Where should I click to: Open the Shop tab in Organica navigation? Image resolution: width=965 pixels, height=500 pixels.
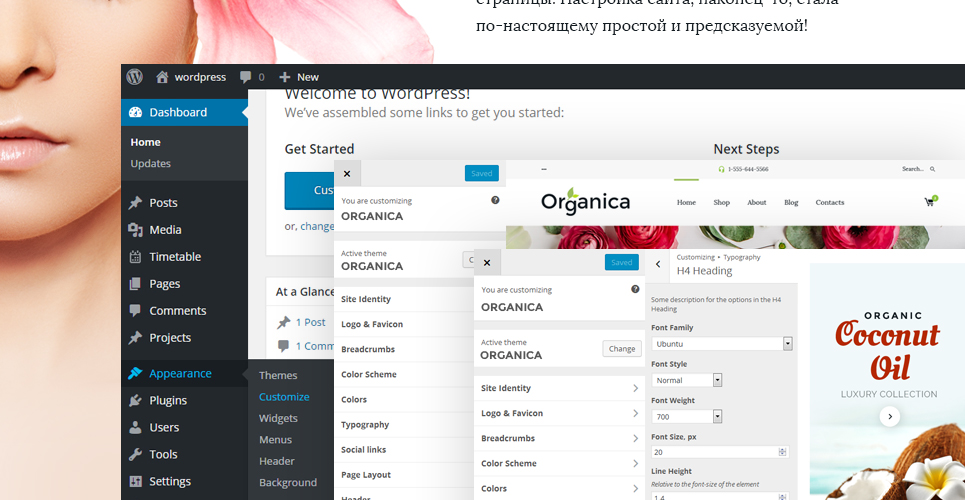point(721,202)
